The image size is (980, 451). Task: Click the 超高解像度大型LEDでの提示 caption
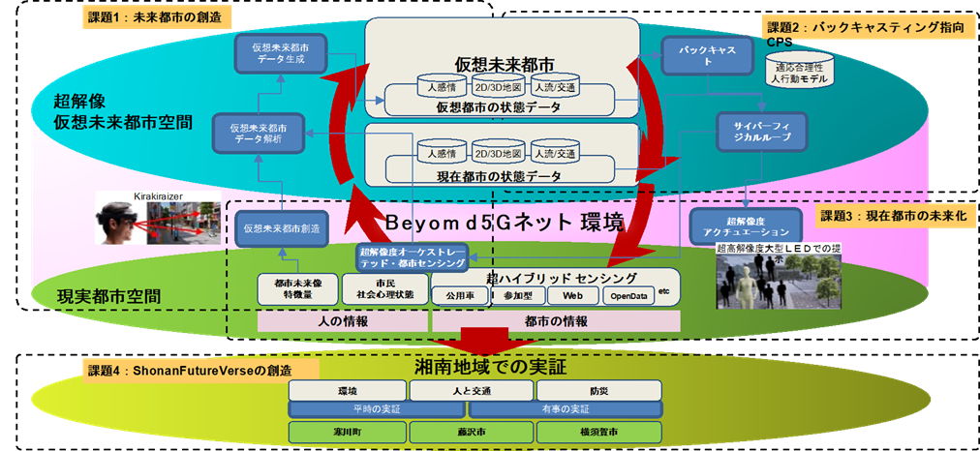pos(780,254)
